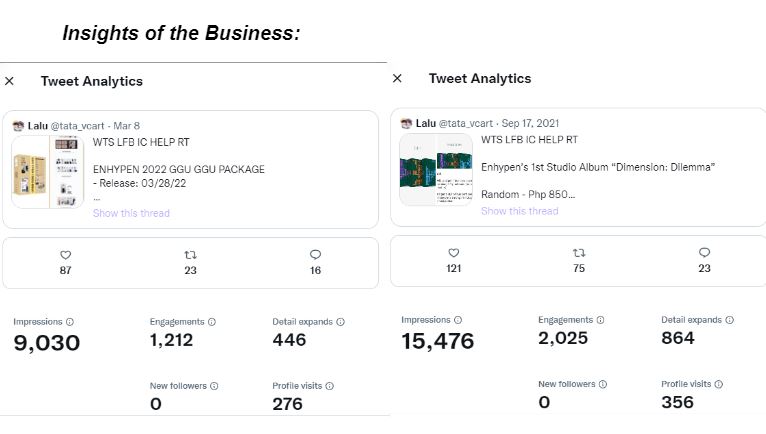Open the info icon beside right Impressions
The image size is (766, 434).
(458, 320)
